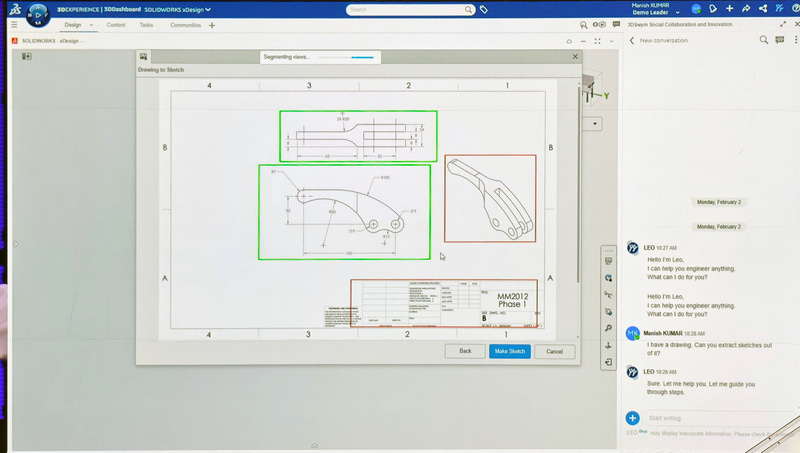Screen dimensions: 800x453
Task: Maximize the xDesign widget to fullscreen
Action: pyautogui.click(x=597, y=41)
